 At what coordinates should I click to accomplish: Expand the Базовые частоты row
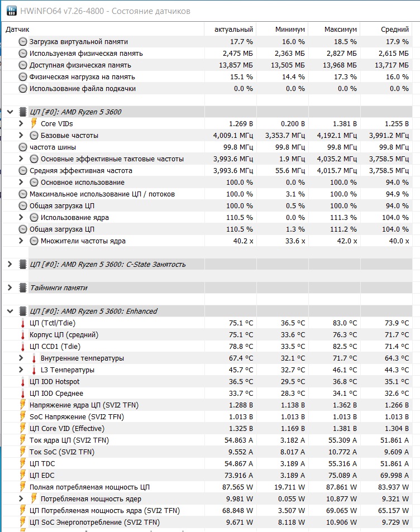coord(21,135)
